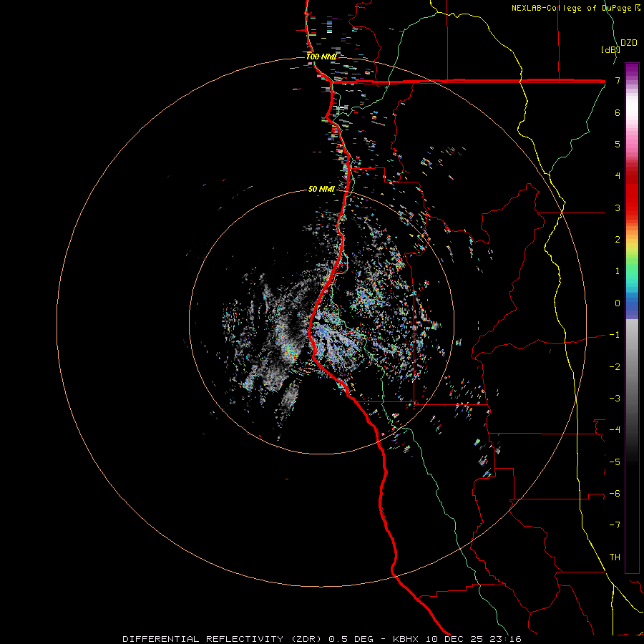
Task: Click the '-4' value on color scale
Action: (x=615, y=430)
